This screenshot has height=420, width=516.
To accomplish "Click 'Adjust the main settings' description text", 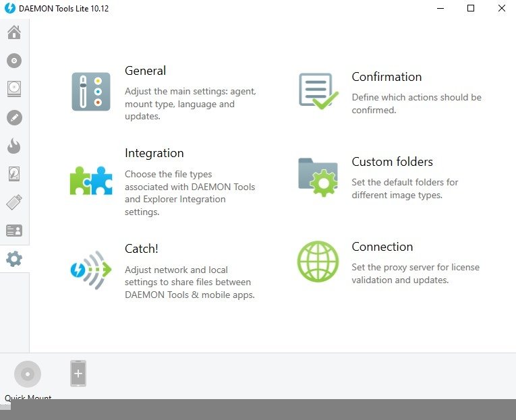I will pos(190,104).
